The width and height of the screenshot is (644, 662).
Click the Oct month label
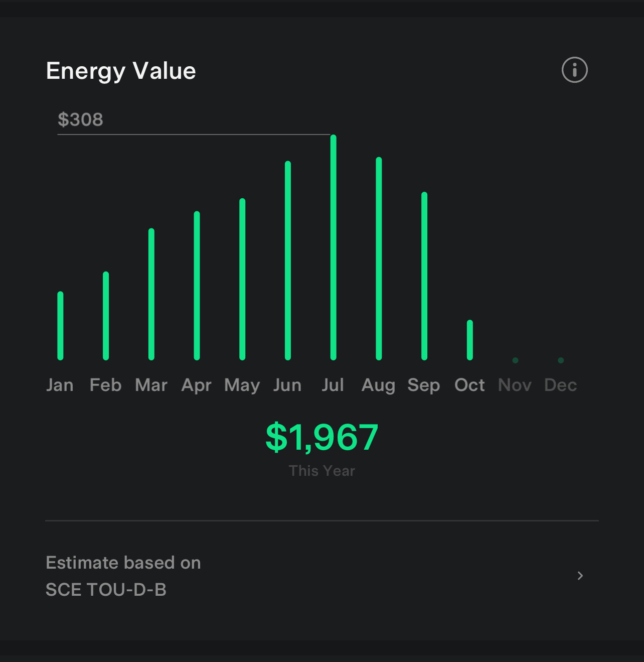pyautogui.click(x=469, y=385)
